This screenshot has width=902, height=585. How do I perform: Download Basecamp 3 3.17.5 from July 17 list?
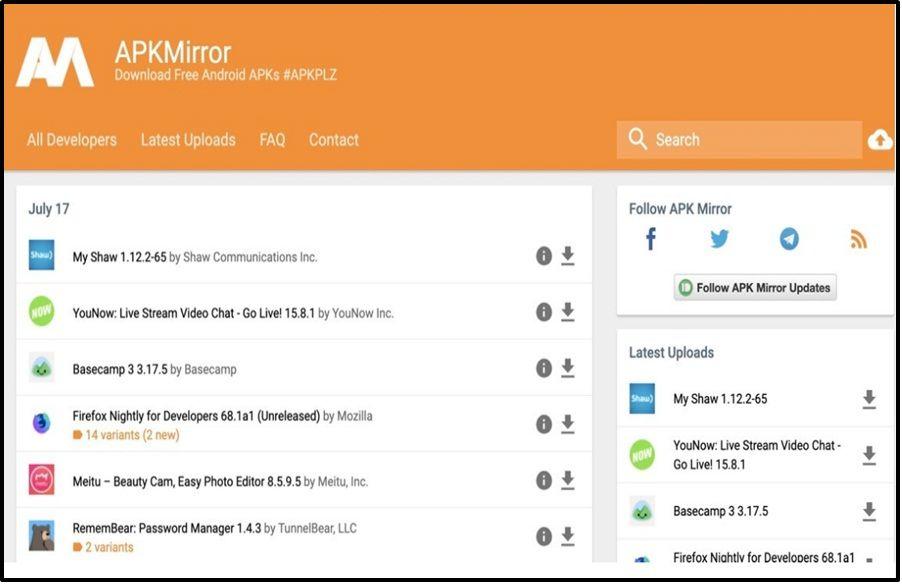(568, 368)
